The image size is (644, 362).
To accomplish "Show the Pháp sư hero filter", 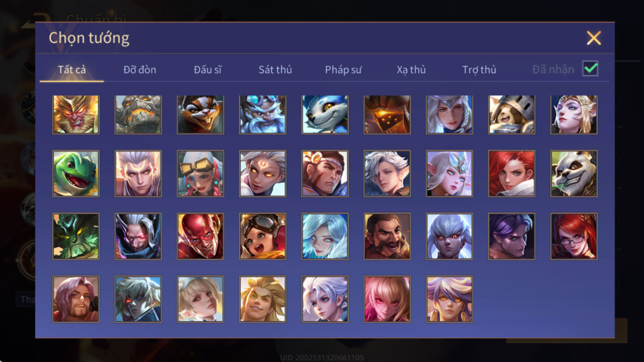I will 343,70.
